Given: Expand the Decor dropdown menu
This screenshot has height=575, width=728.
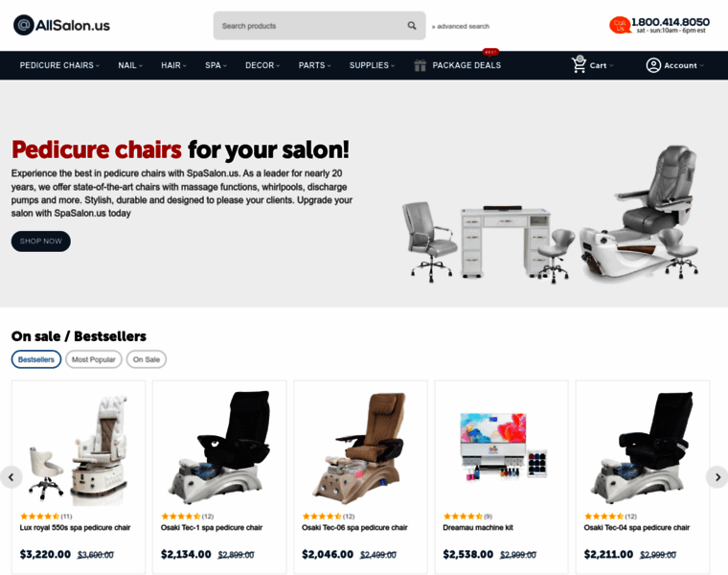Looking at the screenshot, I should point(262,65).
